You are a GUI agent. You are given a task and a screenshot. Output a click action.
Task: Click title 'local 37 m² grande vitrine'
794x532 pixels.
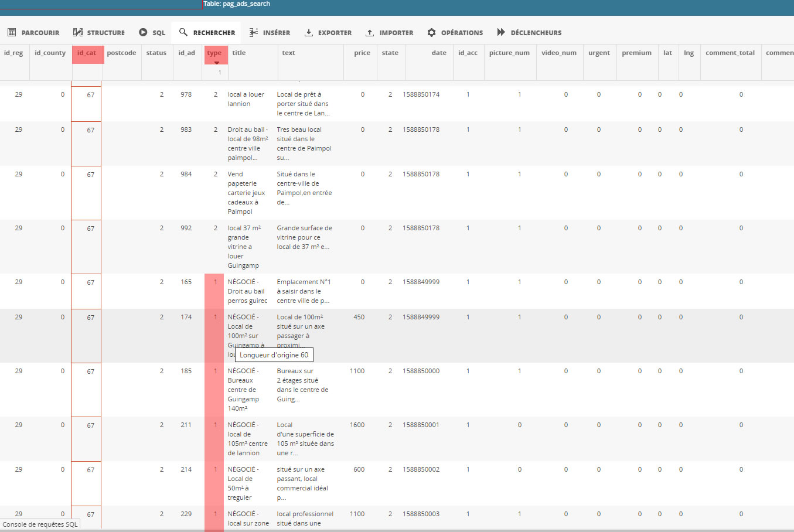tap(244, 247)
